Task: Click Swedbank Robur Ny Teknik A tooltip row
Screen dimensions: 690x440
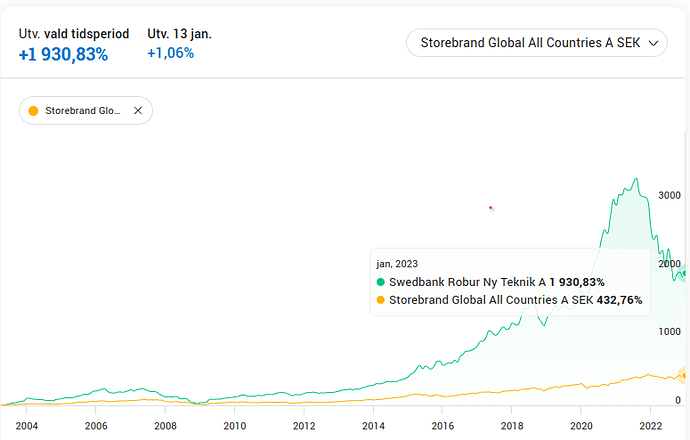Action: coord(491,282)
